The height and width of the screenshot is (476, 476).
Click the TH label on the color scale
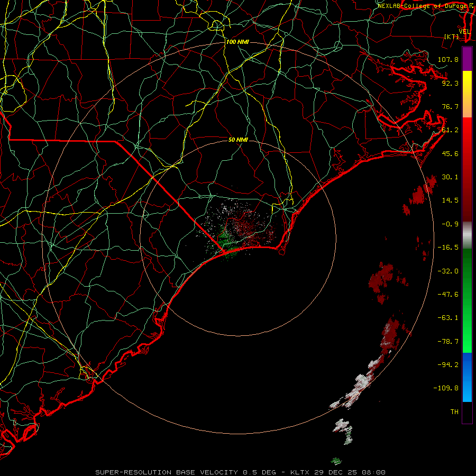[454, 412]
